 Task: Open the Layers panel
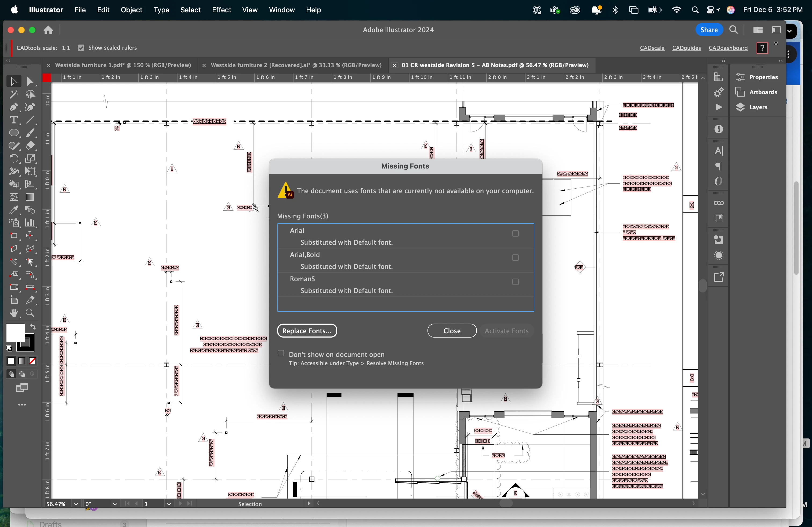(x=758, y=107)
